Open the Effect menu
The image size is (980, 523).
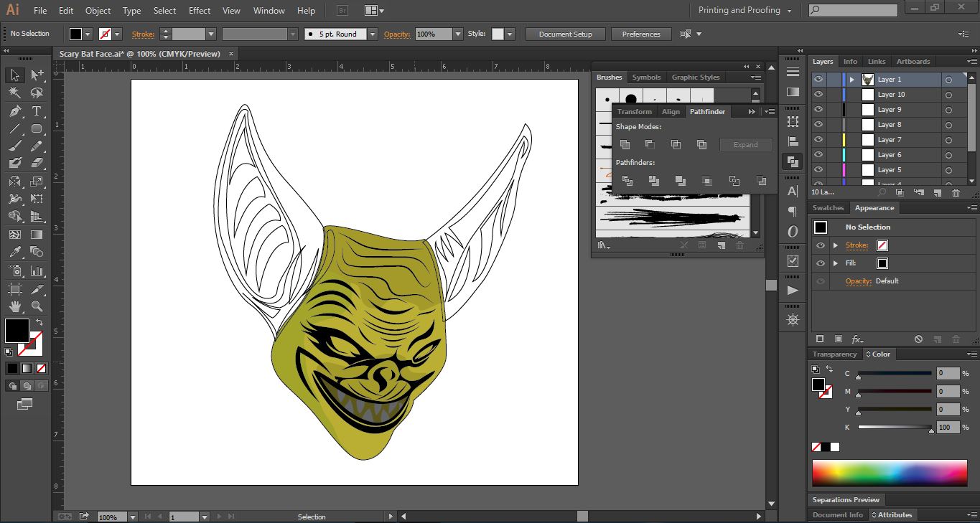click(200, 11)
